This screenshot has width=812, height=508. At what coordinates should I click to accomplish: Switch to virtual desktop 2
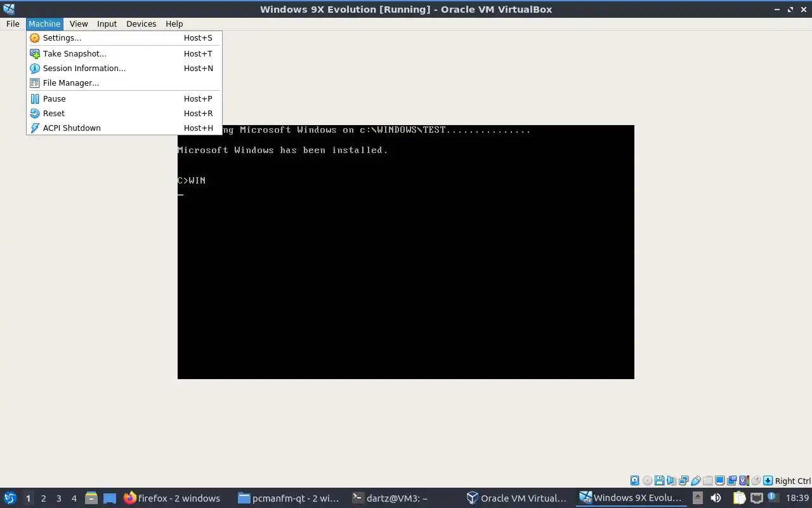pos(43,498)
